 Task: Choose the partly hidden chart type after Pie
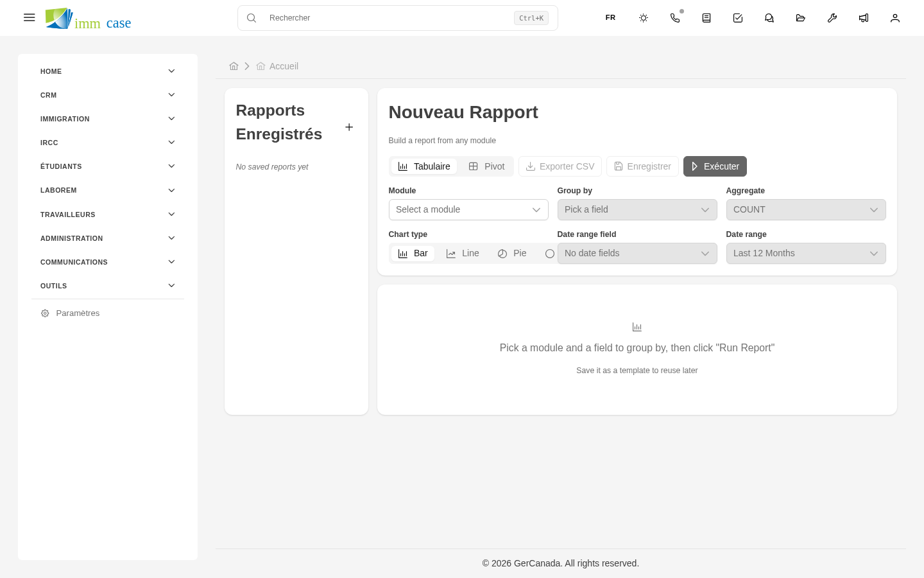pyautogui.click(x=549, y=254)
